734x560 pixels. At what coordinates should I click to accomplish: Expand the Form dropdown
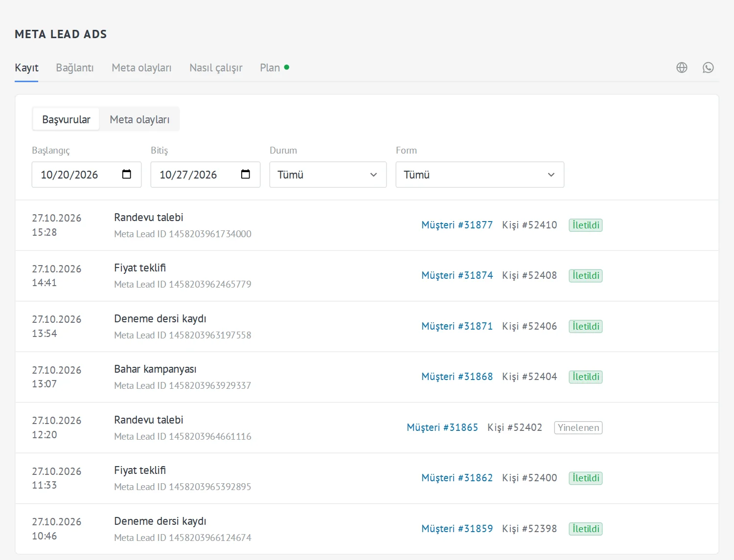[x=480, y=175]
